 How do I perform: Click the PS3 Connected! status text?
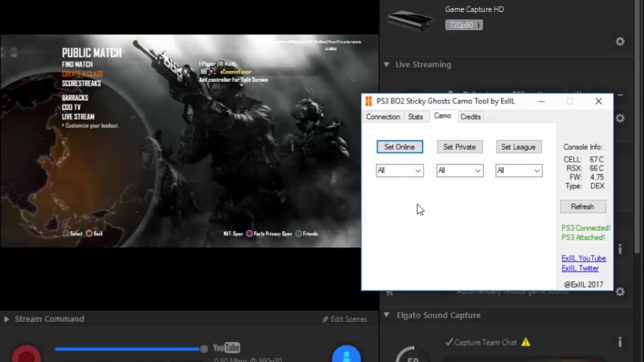coord(586,228)
